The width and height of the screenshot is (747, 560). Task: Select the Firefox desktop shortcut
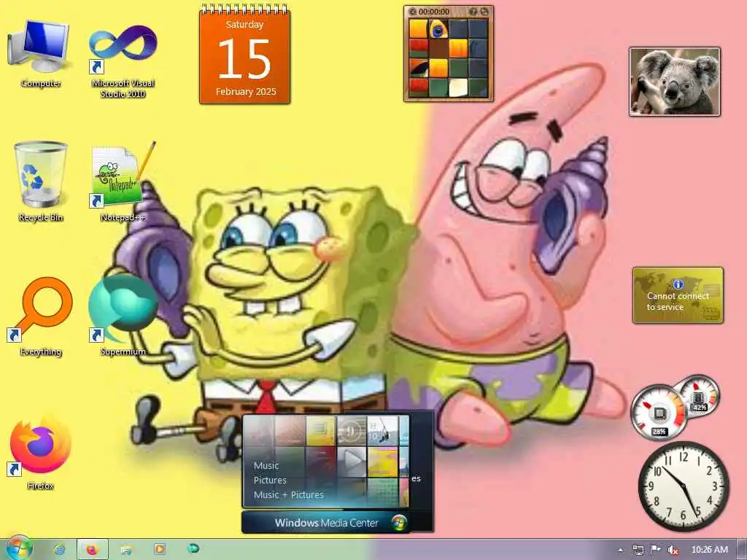click(x=41, y=451)
